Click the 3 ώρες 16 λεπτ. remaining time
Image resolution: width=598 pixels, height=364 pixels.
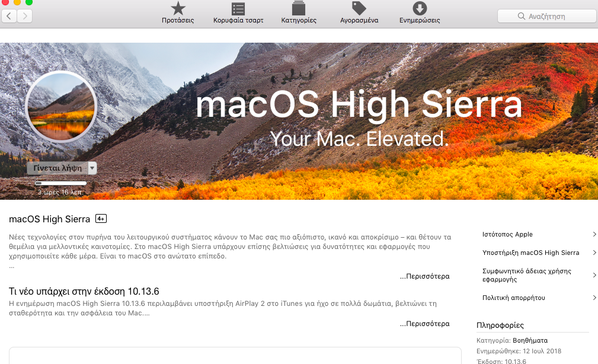point(60,192)
